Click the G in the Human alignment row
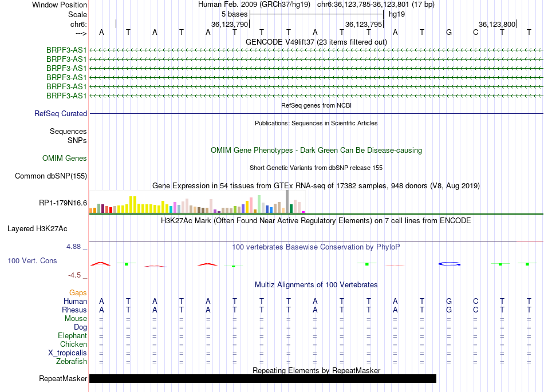The width and height of the screenshot is (544, 392). (449, 301)
